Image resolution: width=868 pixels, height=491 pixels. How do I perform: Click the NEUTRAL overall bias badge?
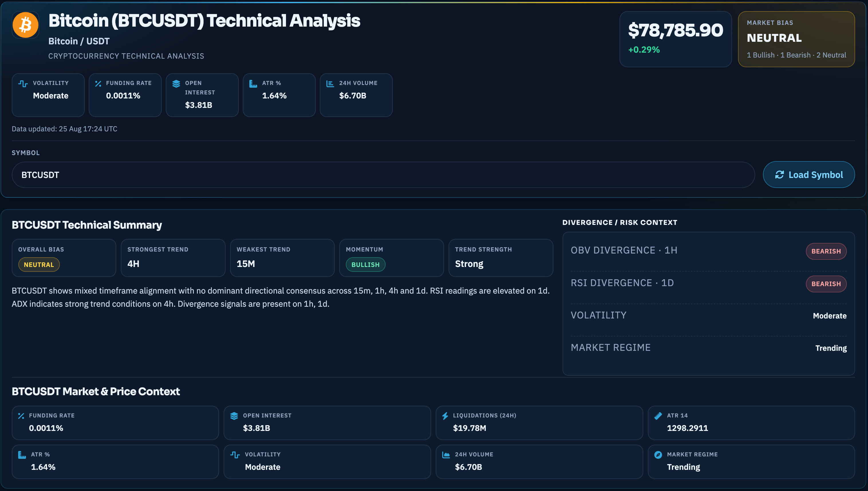coord(39,265)
